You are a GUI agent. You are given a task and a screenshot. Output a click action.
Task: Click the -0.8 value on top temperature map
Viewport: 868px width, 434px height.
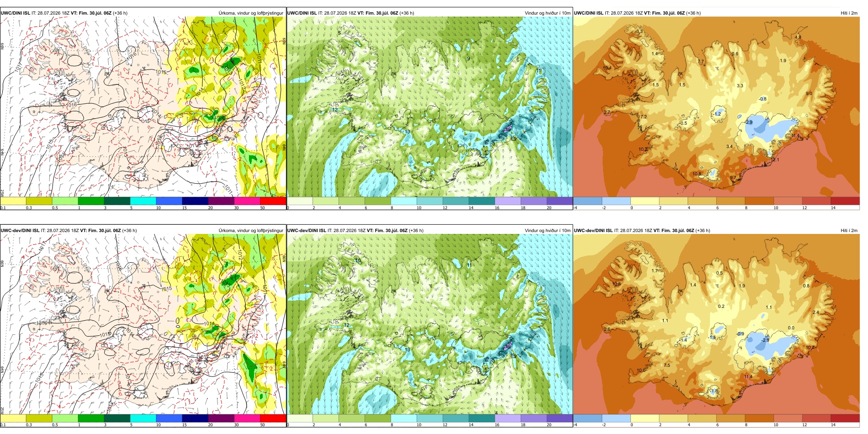tap(762, 99)
